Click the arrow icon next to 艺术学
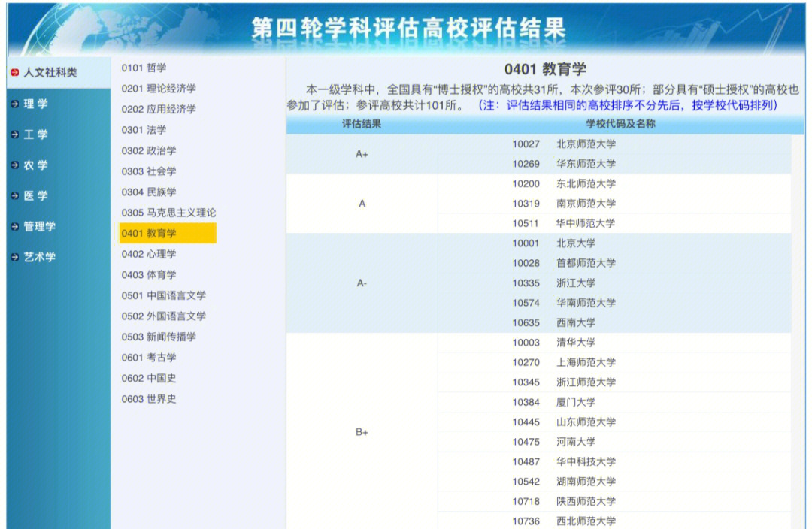 point(15,257)
